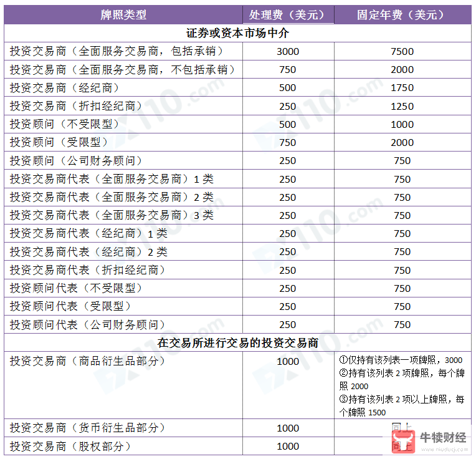Select 投资交易商代表（经纪商）1 类 label

[x=88, y=233]
